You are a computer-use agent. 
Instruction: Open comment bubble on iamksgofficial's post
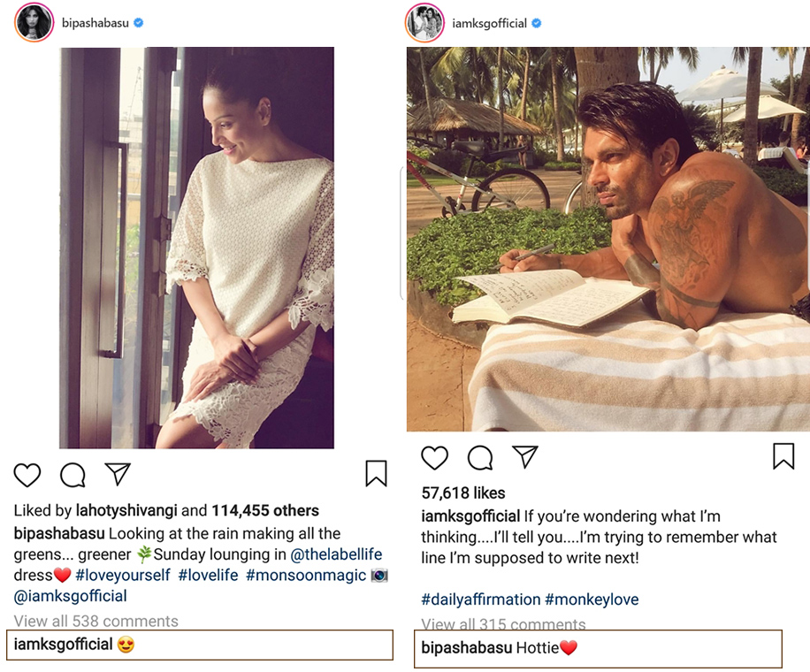pyautogui.click(x=480, y=457)
